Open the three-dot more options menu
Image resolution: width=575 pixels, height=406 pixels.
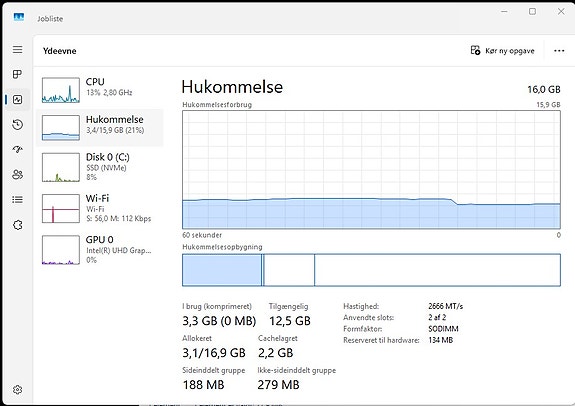(559, 51)
